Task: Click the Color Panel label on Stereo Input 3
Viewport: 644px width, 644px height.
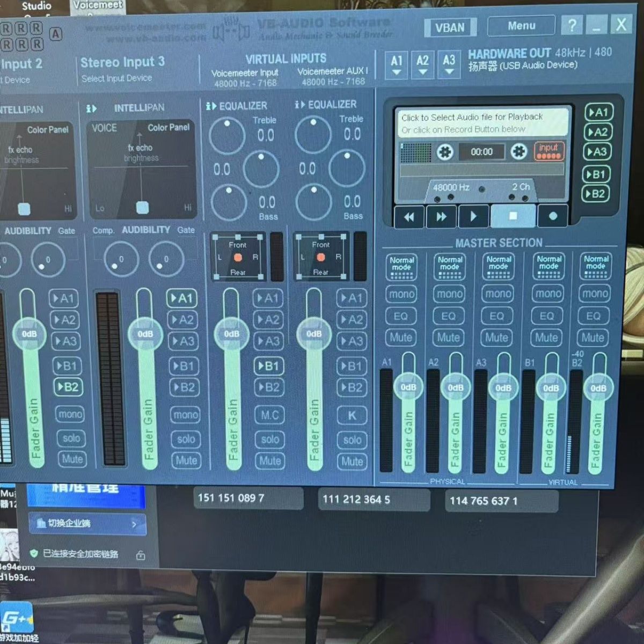Action: (x=169, y=127)
